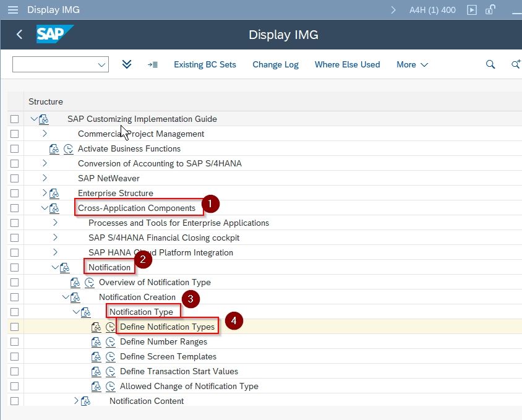The height and width of the screenshot is (420, 522).
Task: Open documentation icon for Notification Type
Action: coord(85,312)
